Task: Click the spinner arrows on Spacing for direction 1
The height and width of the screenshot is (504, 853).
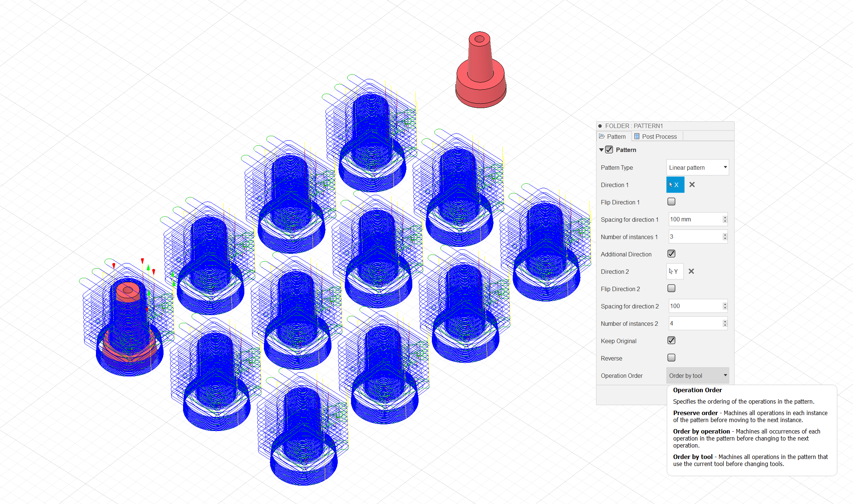Action: 725,220
